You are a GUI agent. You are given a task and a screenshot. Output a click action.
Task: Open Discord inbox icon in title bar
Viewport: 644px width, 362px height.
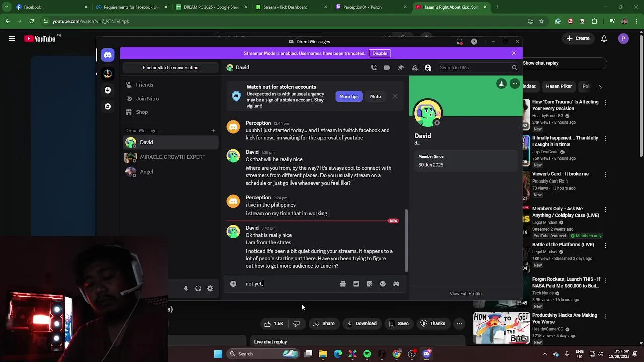459,42
